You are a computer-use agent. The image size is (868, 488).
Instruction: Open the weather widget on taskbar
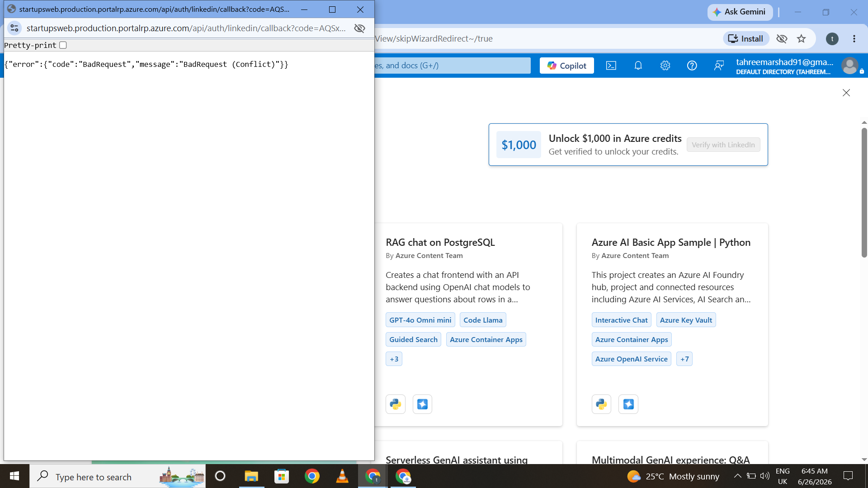(x=673, y=476)
